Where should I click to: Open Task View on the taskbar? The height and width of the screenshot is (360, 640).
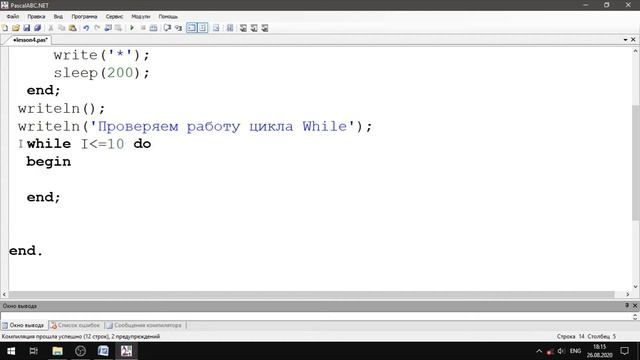pos(34,351)
